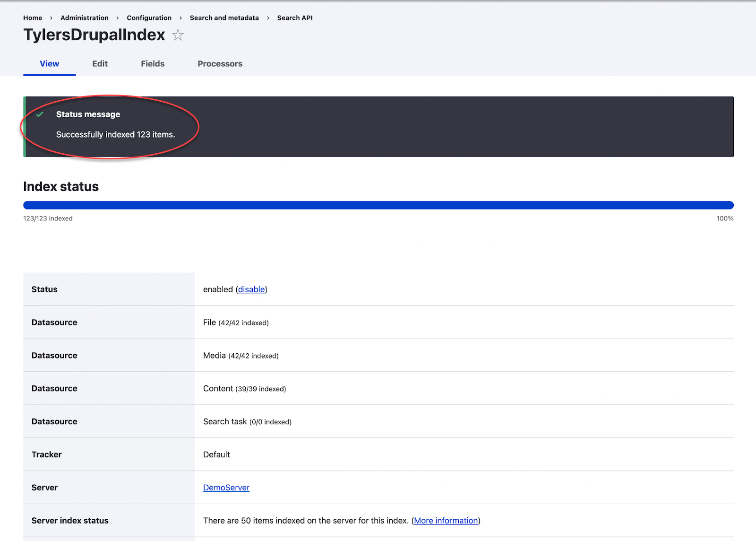Click the TylersDrupalIndex page title
This screenshot has width=756, height=541.
pyautogui.click(x=94, y=35)
